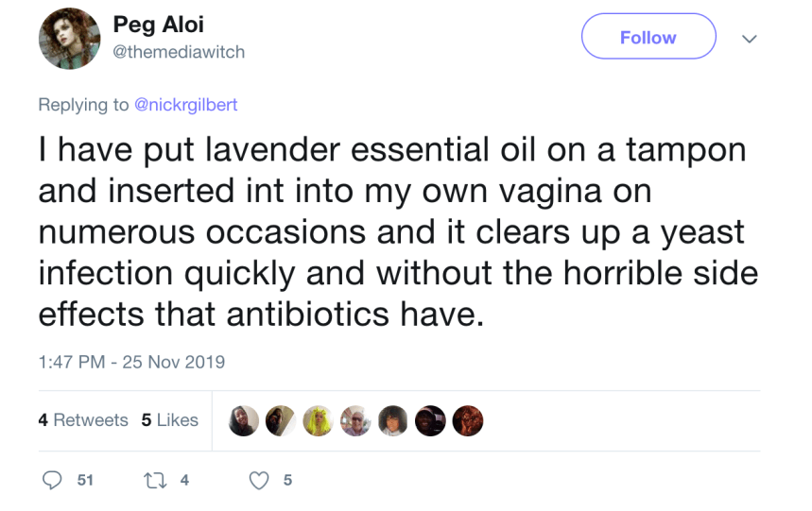Like the tweet with the heart icon

(x=259, y=480)
